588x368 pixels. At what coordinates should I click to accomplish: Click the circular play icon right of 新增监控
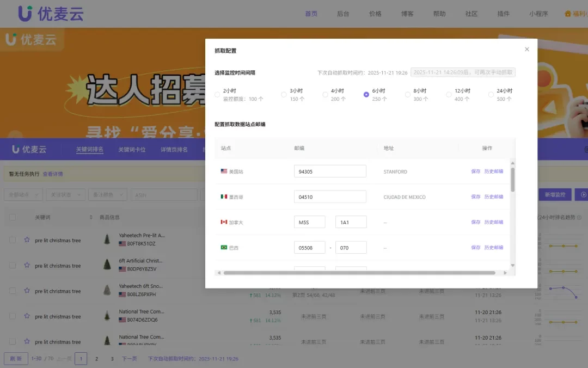[x=583, y=194]
